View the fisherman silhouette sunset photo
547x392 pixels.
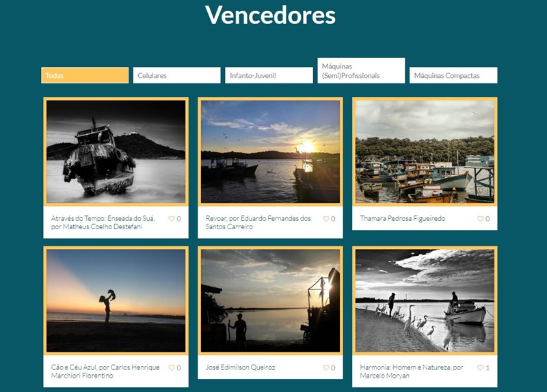coord(270,300)
